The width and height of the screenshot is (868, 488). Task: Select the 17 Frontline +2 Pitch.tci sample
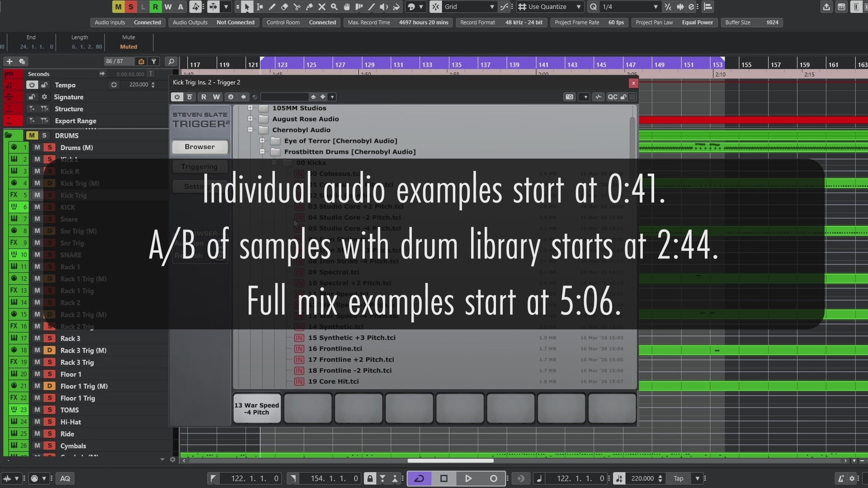pos(351,360)
